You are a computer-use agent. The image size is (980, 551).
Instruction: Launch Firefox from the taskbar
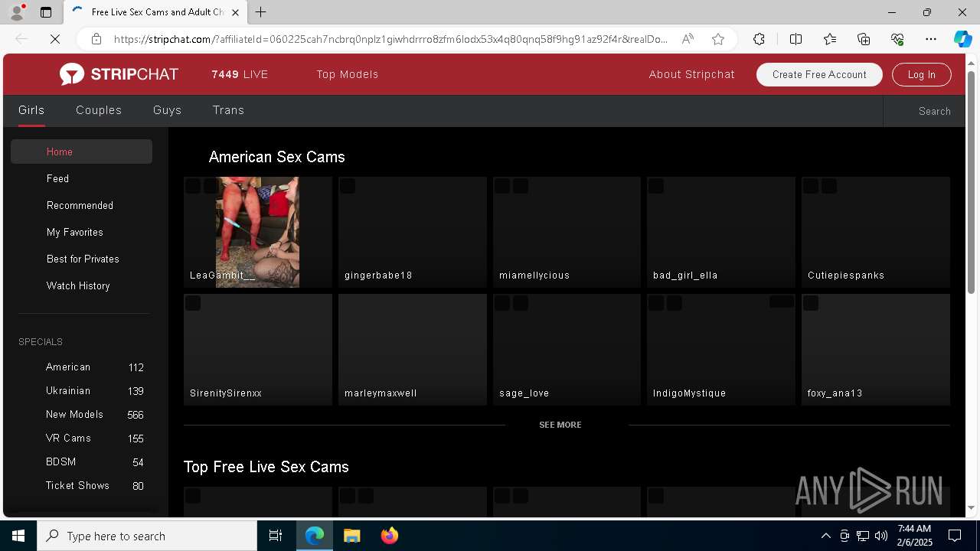(x=390, y=536)
